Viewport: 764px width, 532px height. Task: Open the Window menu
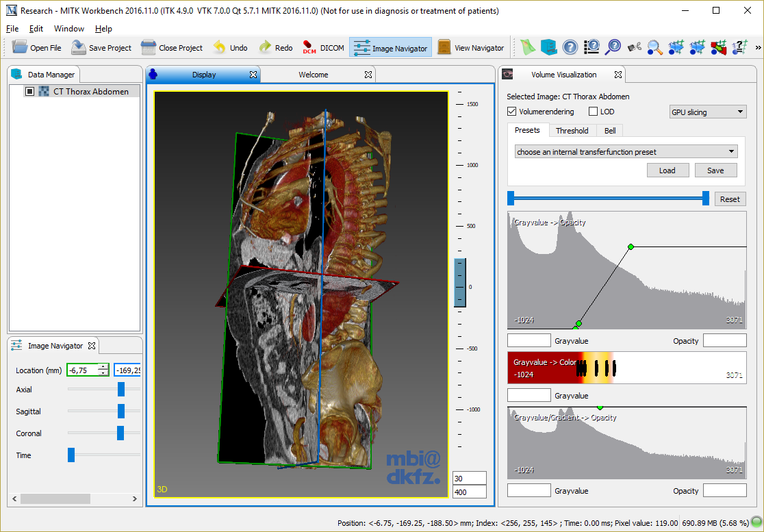[x=69, y=29]
